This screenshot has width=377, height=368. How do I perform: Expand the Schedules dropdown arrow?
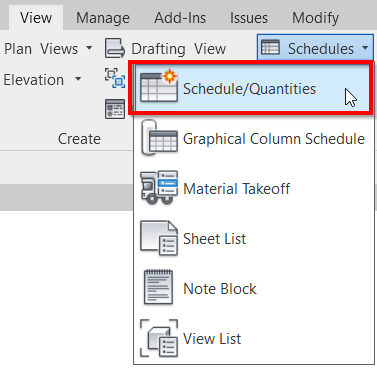click(x=365, y=48)
